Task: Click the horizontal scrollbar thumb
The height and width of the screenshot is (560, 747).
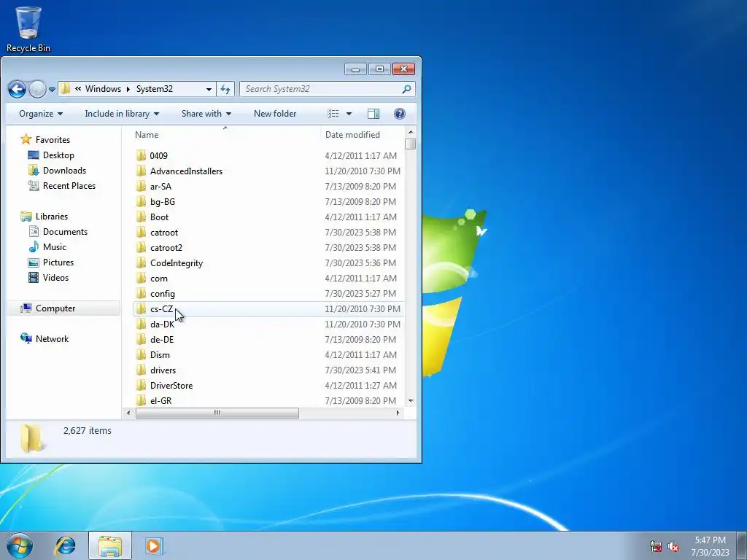Action: (217, 413)
